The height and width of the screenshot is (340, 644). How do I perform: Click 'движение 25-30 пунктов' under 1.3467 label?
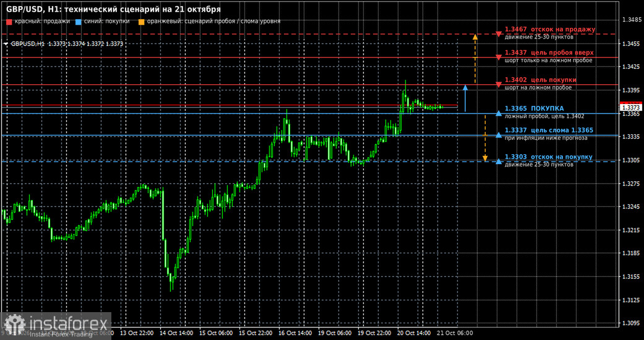tap(539, 37)
